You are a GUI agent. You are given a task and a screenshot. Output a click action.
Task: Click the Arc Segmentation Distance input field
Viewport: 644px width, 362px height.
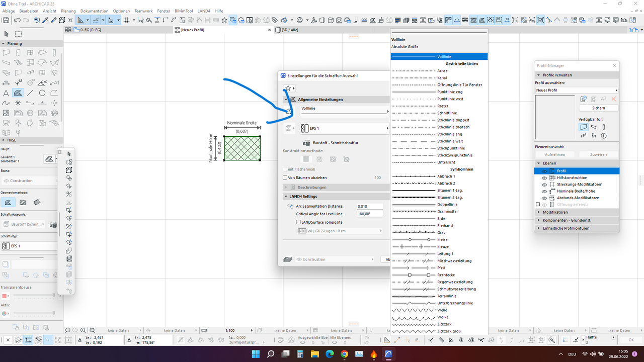(370, 206)
